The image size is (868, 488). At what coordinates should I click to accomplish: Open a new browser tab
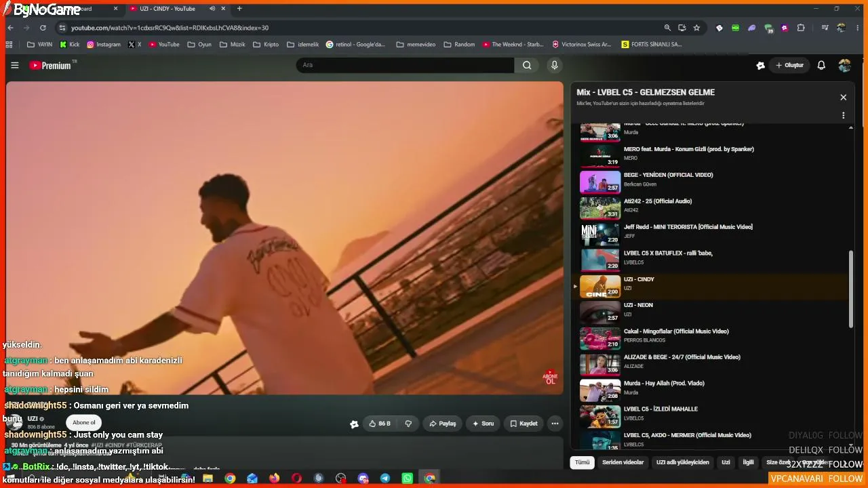point(239,9)
